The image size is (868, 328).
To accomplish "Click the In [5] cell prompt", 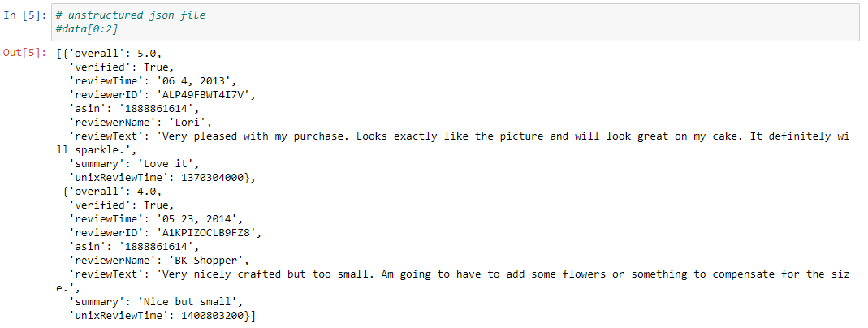I will 25,16.
